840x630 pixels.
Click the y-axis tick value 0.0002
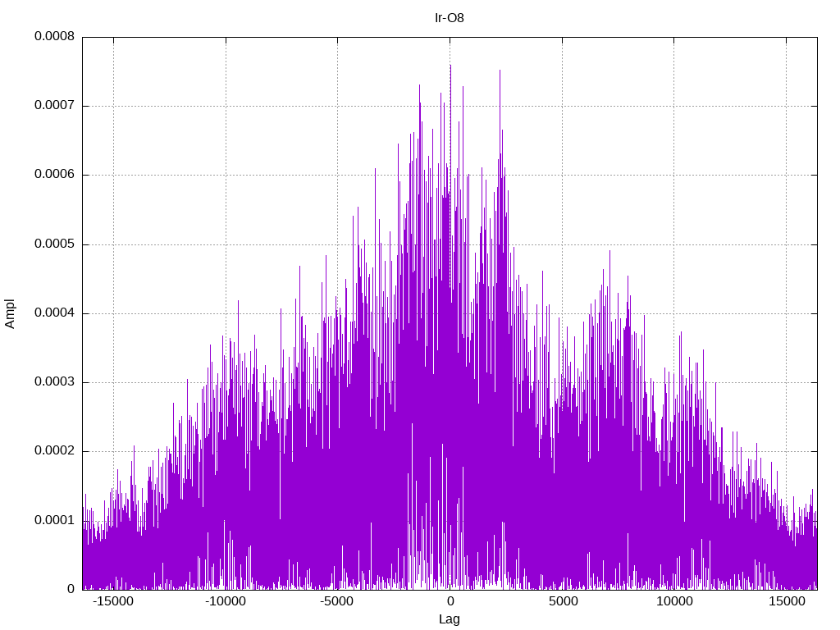pos(54,450)
